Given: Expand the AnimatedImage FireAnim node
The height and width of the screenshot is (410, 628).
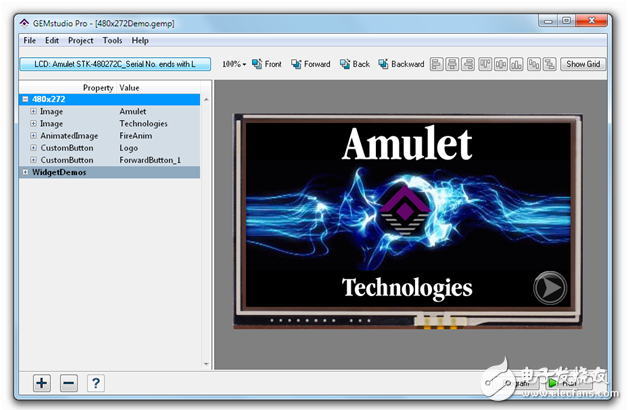Looking at the screenshot, I should coord(33,136).
